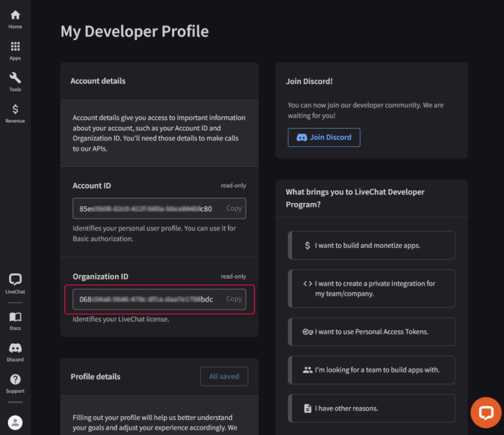Open Home in the sidebar
The image size is (504, 435).
click(x=15, y=19)
